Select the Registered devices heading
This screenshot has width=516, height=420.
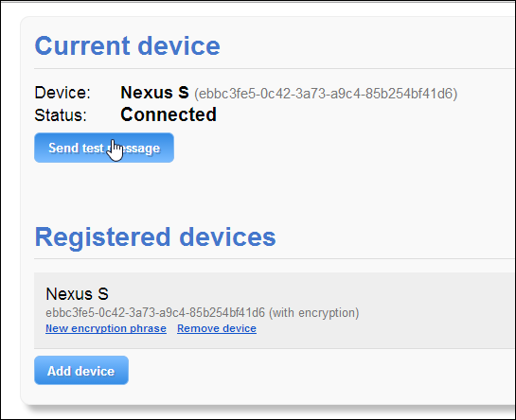[x=155, y=236]
